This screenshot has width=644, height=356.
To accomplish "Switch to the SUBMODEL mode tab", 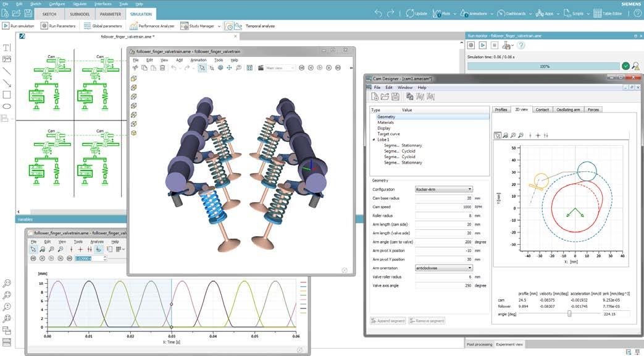I will point(80,14).
